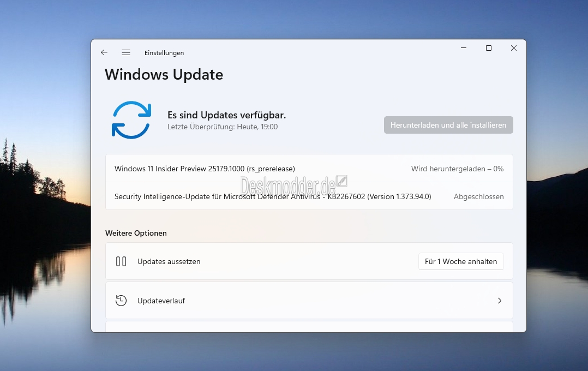Click the Abgeschlossen status text
The image size is (588, 371).
tap(478, 196)
